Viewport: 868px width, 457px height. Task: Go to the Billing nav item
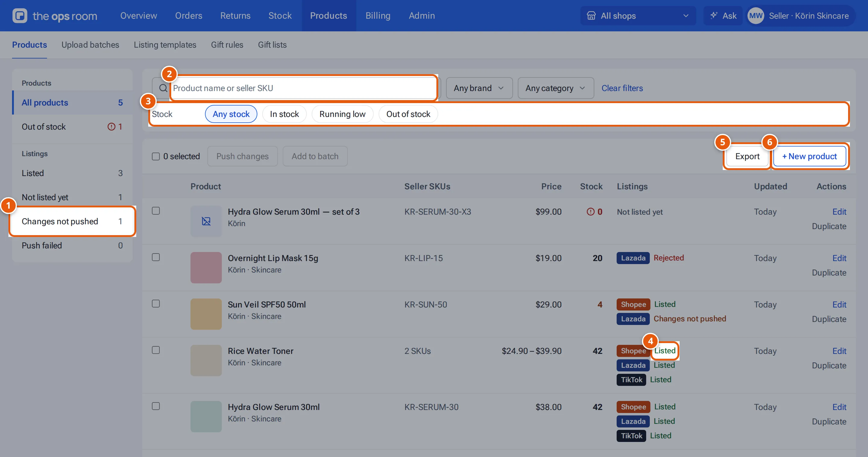pyautogui.click(x=378, y=15)
